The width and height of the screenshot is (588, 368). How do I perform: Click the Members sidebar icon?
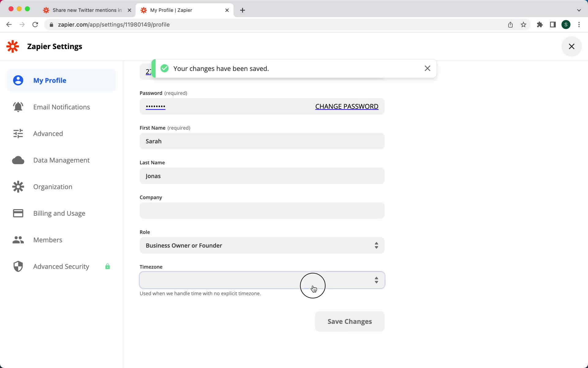(18, 240)
